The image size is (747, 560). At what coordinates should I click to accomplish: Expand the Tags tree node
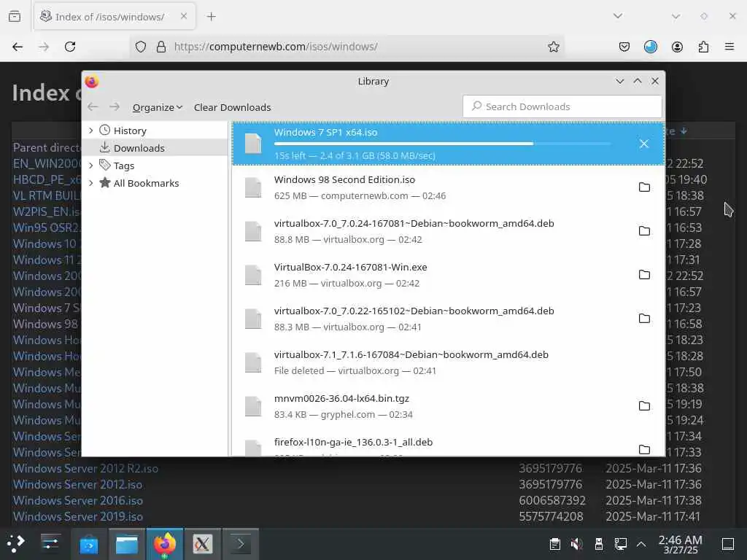(91, 166)
